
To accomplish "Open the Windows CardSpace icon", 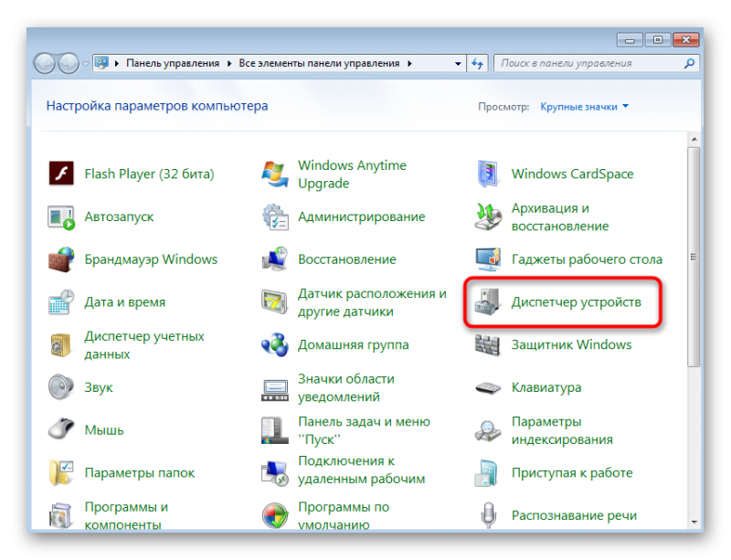I will [x=488, y=174].
